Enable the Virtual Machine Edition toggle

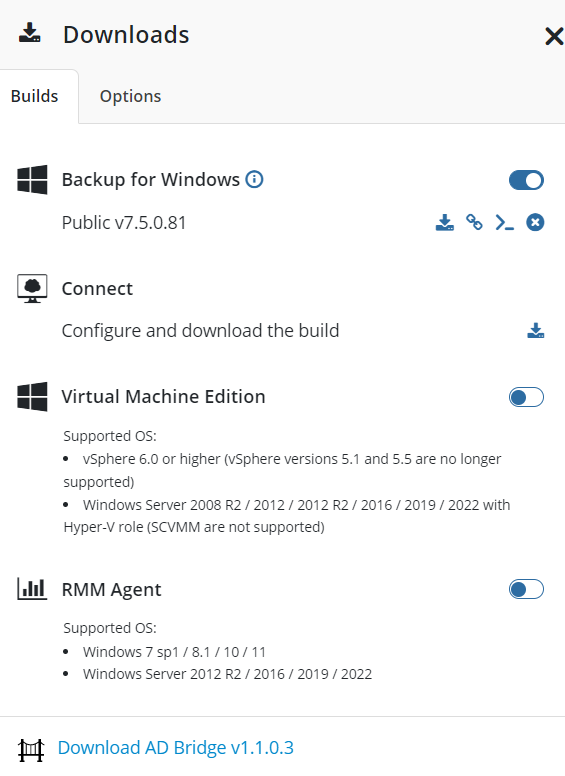click(x=526, y=397)
